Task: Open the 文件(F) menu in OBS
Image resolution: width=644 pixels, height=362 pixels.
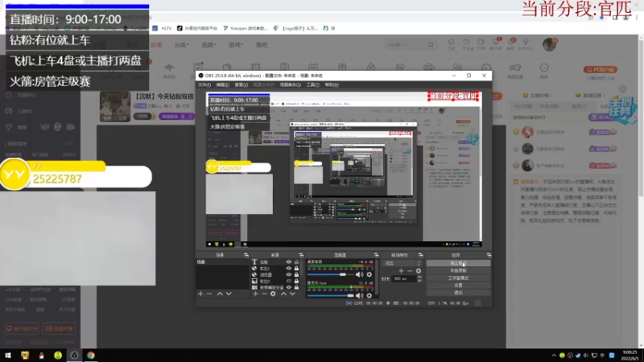Action: [x=204, y=84]
